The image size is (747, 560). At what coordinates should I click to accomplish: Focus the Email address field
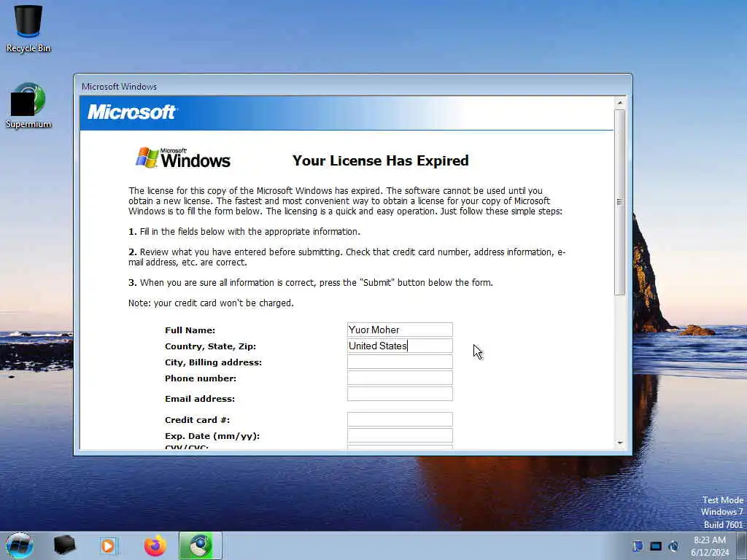(x=400, y=394)
